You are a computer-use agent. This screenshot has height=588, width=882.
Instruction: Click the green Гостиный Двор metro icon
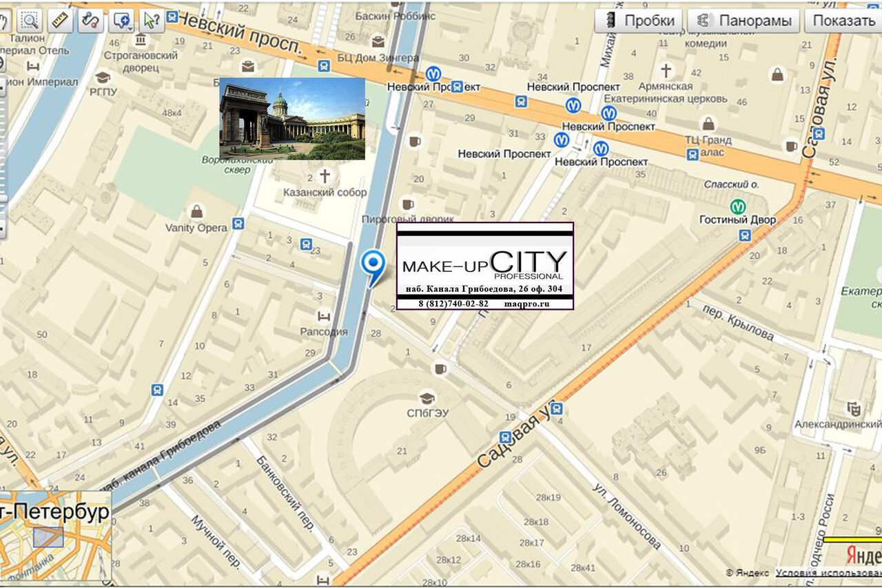pyautogui.click(x=738, y=207)
